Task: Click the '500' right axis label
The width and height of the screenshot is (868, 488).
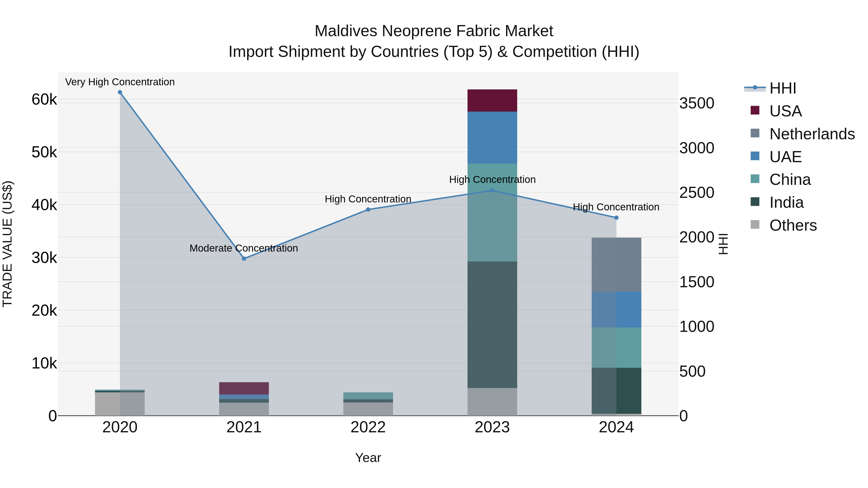Action: pos(692,371)
